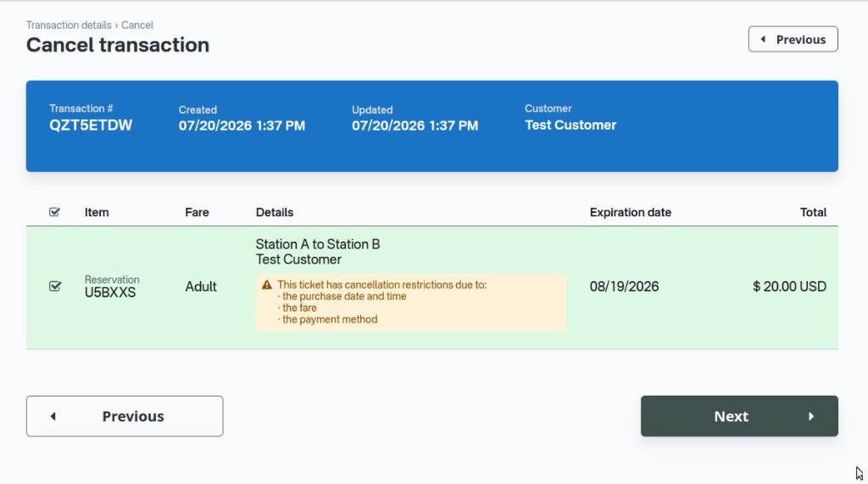This screenshot has height=484, width=868.
Task: Click the Details column header
Action: (275, 212)
